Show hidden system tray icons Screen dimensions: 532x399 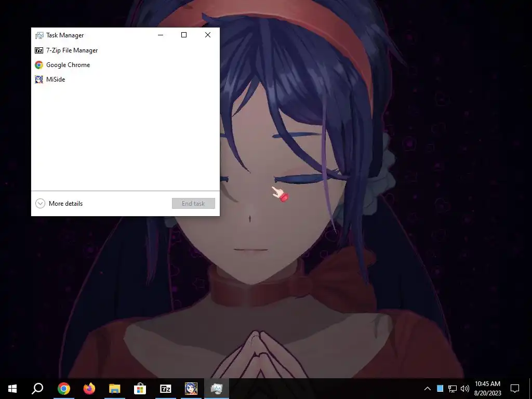428,389
